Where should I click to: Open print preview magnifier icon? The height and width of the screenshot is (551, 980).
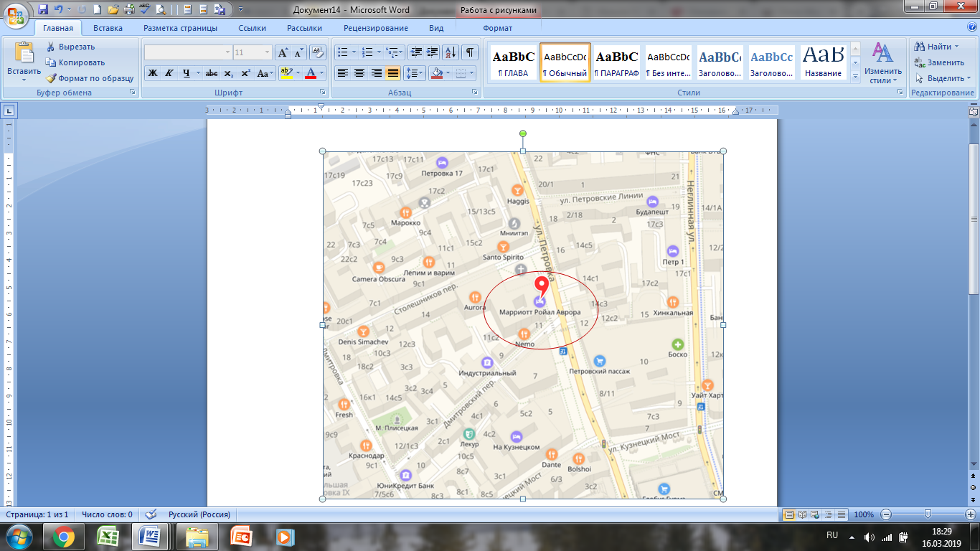[x=160, y=10]
